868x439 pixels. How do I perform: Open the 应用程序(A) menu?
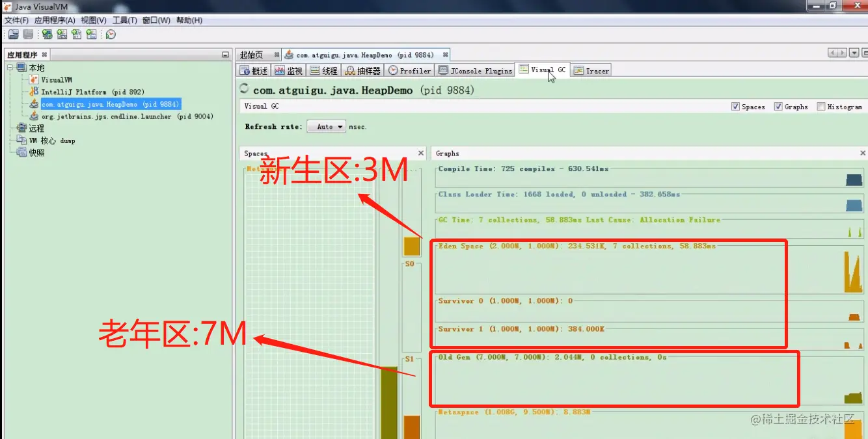click(x=55, y=20)
